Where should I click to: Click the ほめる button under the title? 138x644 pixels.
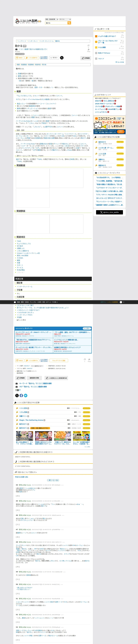pos(20,58)
